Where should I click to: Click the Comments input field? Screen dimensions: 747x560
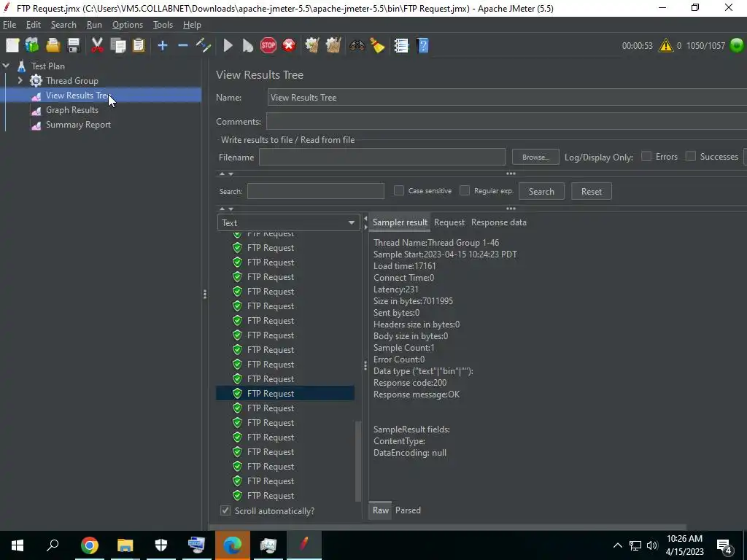tap(506, 122)
